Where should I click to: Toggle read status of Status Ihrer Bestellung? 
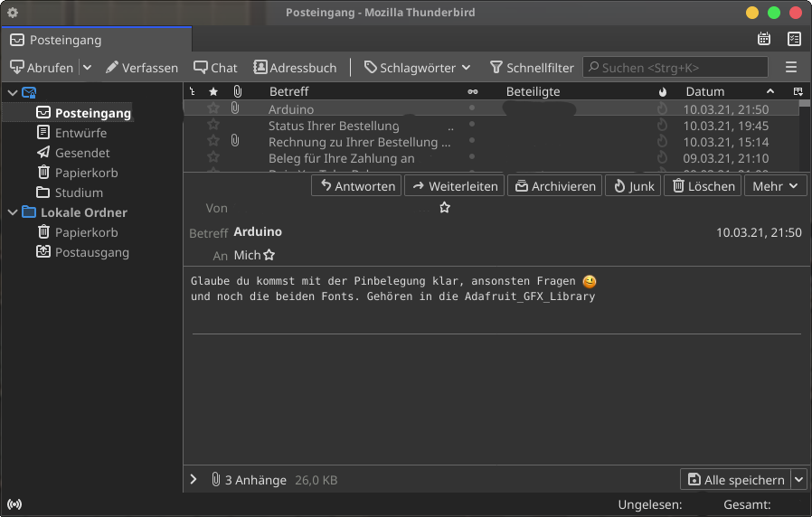tap(472, 124)
